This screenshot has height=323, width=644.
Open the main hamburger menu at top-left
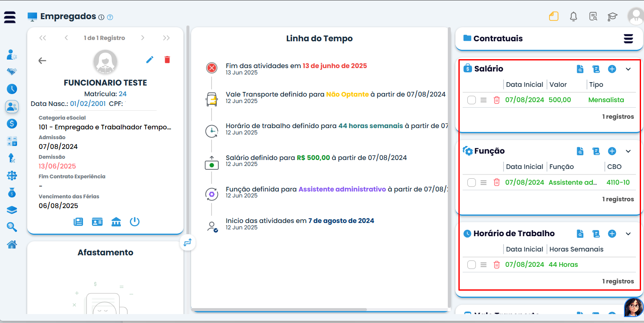(x=10, y=17)
